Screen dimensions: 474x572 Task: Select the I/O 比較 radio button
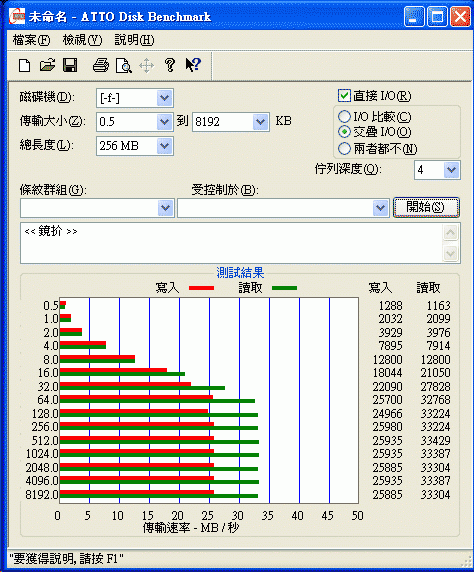pos(344,116)
